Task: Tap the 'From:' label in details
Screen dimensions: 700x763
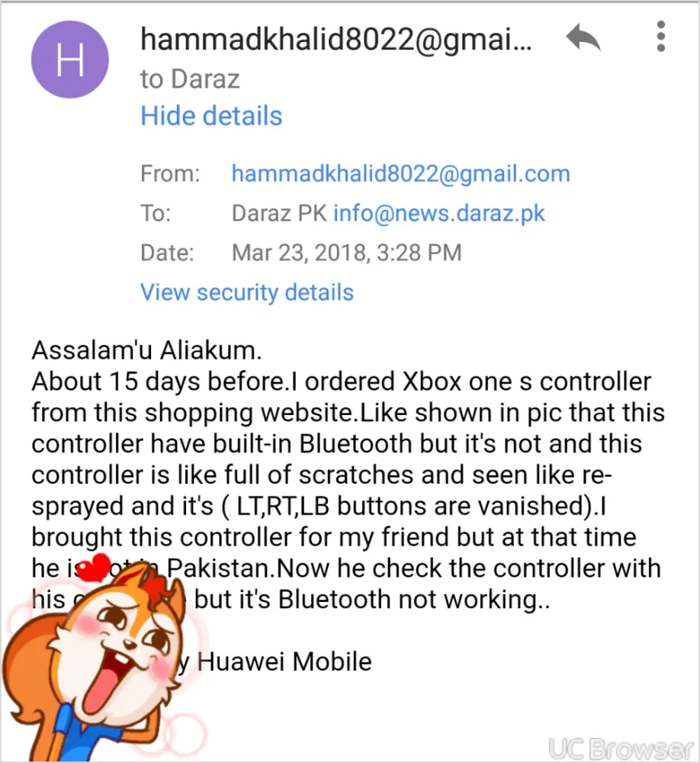Action: pyautogui.click(x=170, y=174)
